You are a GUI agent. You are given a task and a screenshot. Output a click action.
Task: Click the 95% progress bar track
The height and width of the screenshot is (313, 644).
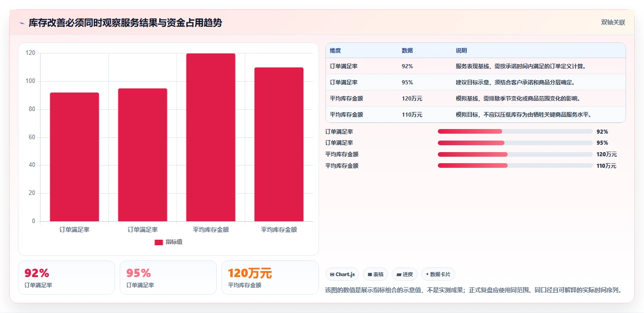(515, 143)
